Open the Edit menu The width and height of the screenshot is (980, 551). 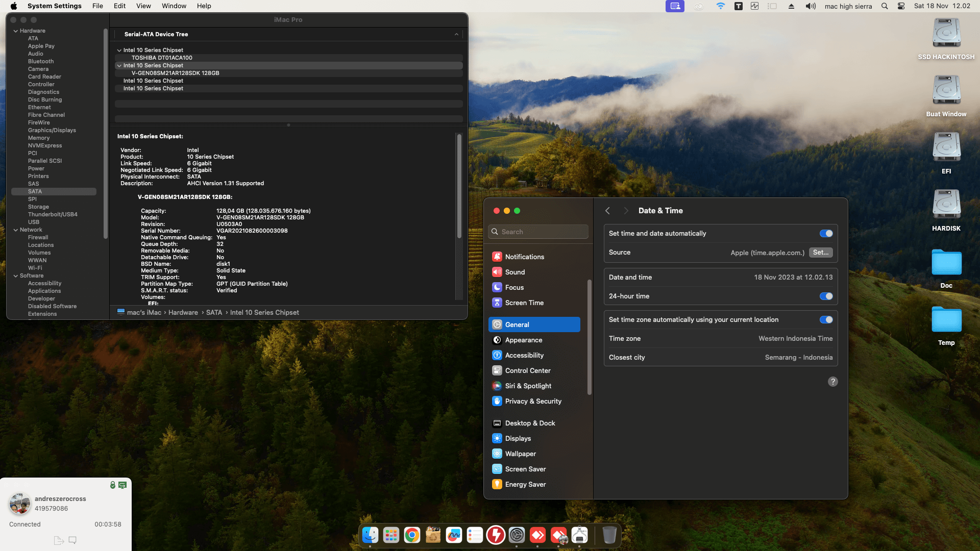tap(120, 6)
